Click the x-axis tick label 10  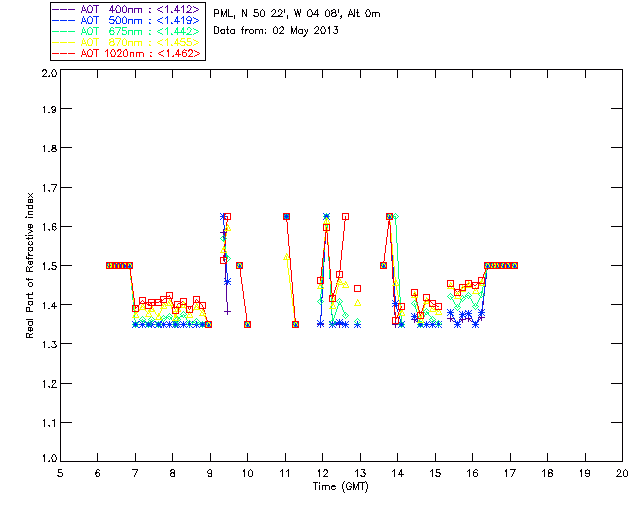(x=247, y=473)
